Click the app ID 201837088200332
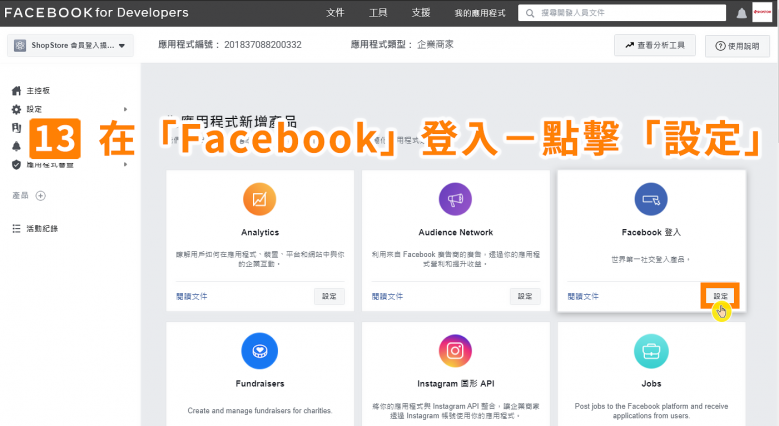The image size is (779, 426). click(263, 45)
